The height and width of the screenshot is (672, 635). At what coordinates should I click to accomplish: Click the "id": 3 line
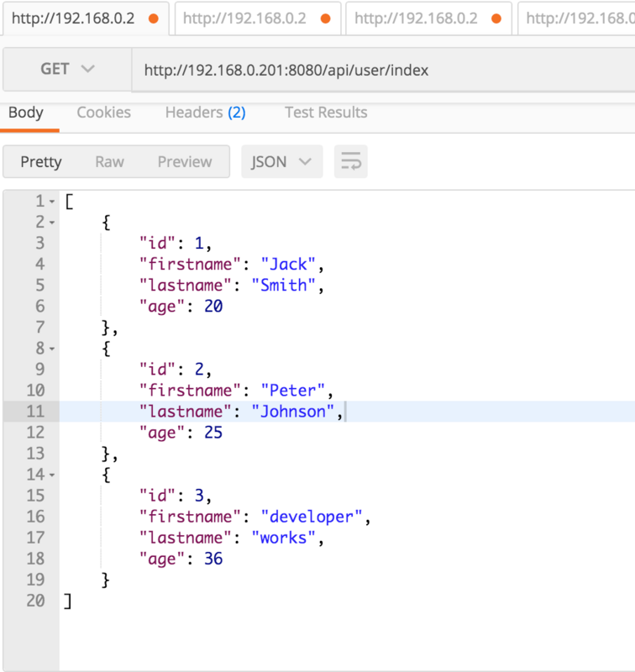(x=176, y=496)
